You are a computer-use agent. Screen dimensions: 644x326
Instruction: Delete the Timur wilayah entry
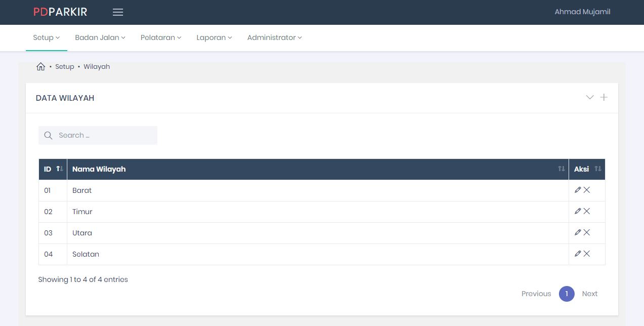[587, 211]
